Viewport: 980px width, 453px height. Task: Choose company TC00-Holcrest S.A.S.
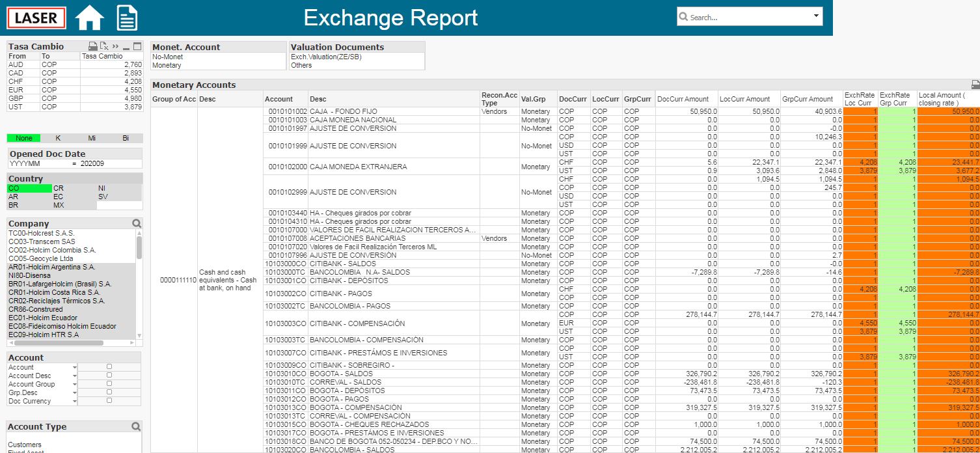tap(71, 233)
